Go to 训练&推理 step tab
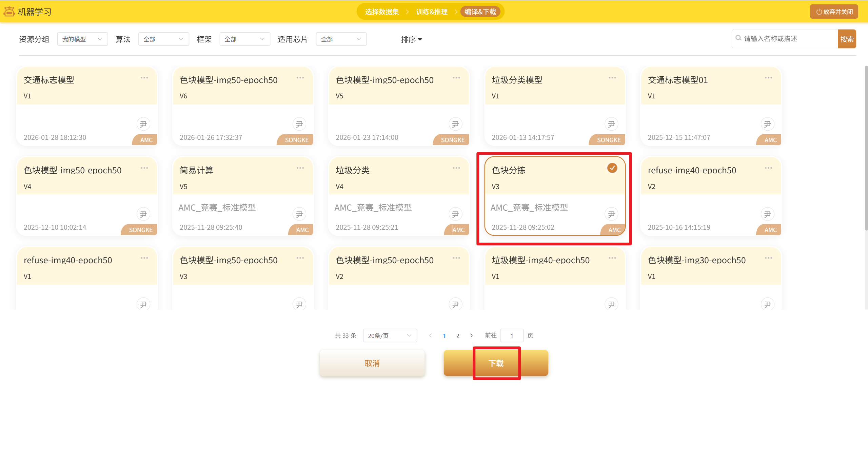 (432, 12)
